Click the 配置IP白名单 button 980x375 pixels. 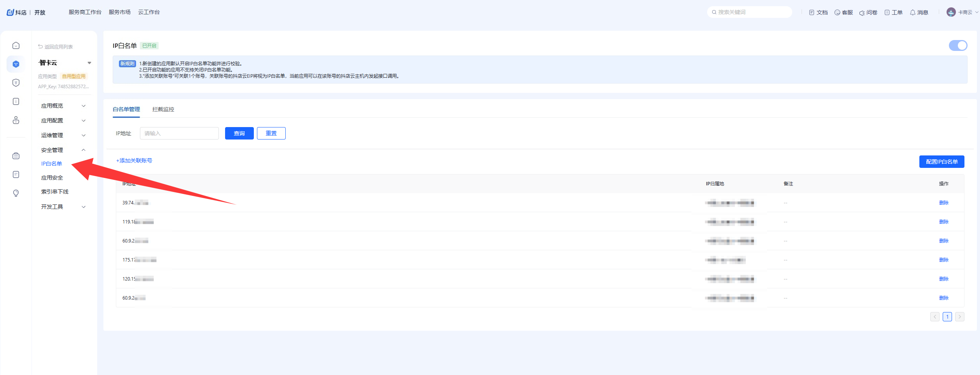click(942, 162)
